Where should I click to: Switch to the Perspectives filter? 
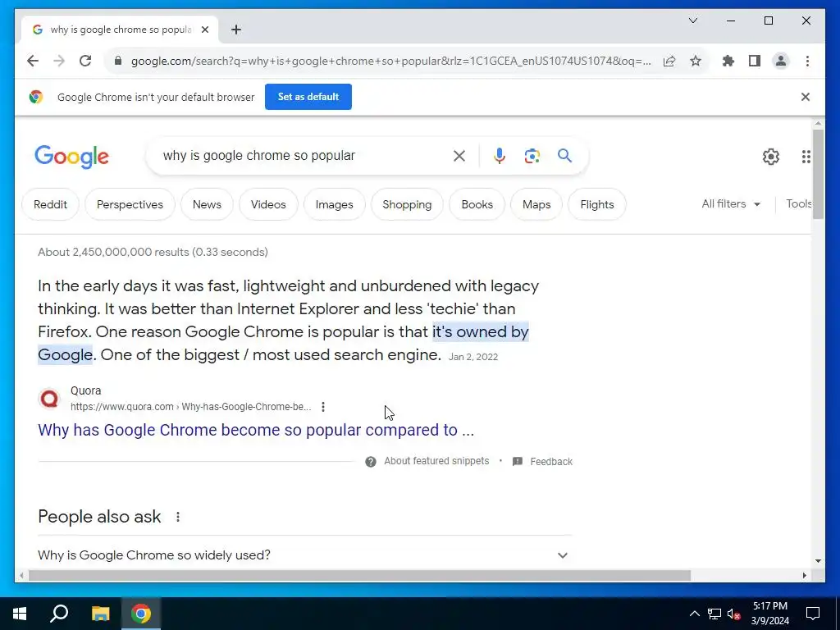(130, 204)
